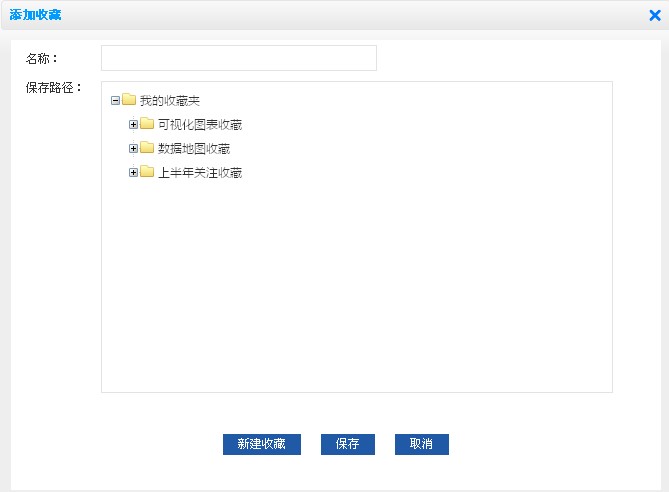The image size is (669, 492).
Task: Select 上半年关注收藏 tree label
Action: tap(200, 173)
